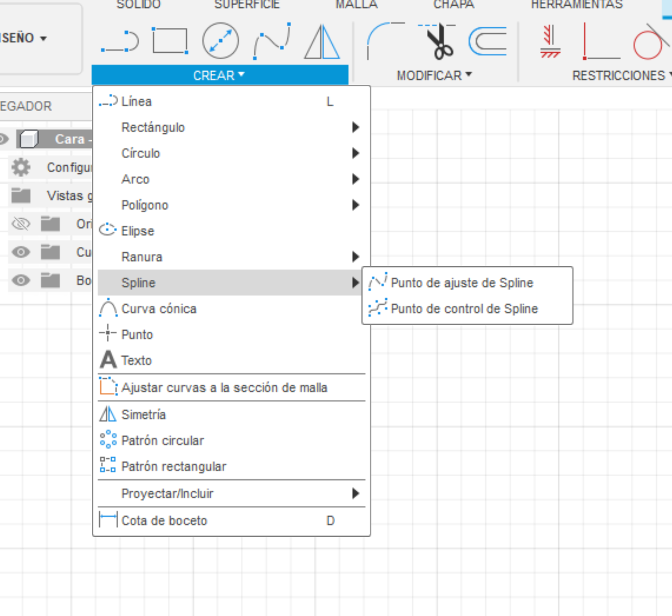The width and height of the screenshot is (672, 616).
Task: Click the Elipse icon in menu
Action: click(x=107, y=230)
